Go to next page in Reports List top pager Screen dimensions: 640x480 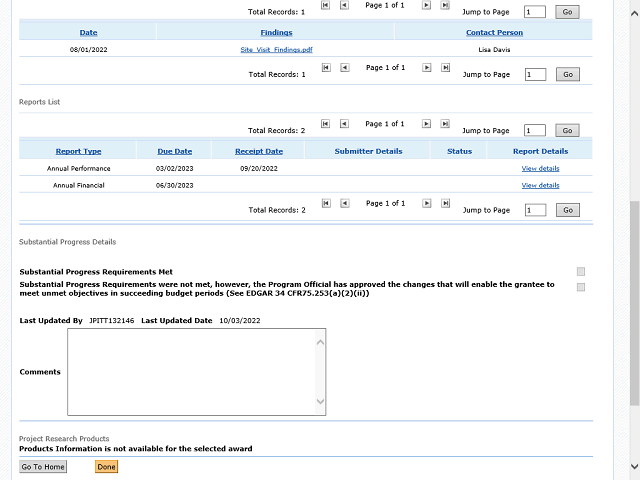tap(426, 124)
